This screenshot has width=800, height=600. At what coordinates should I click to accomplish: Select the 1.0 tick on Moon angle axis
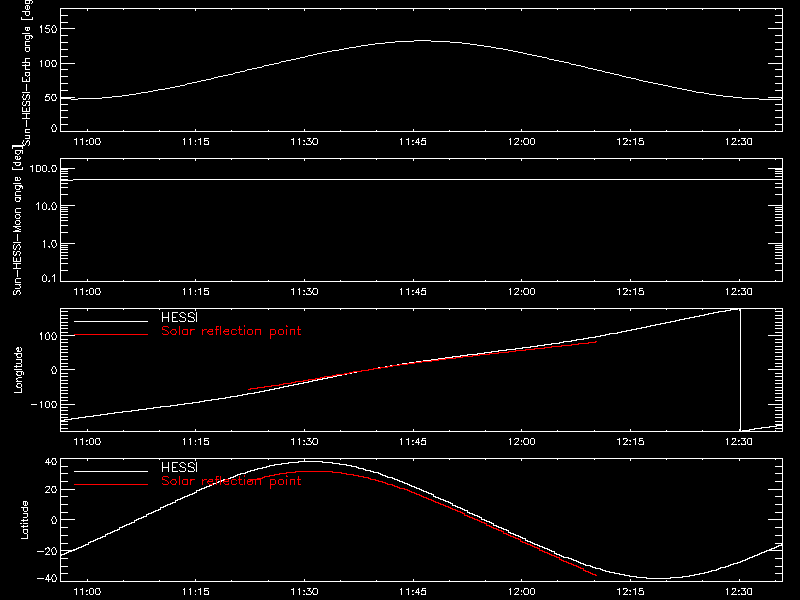[x=49, y=244]
